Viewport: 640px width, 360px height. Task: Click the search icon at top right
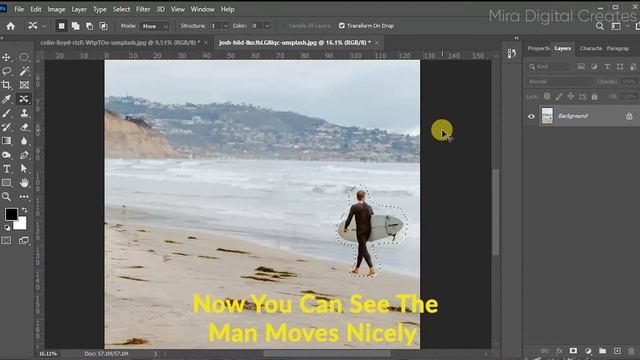coord(600,26)
